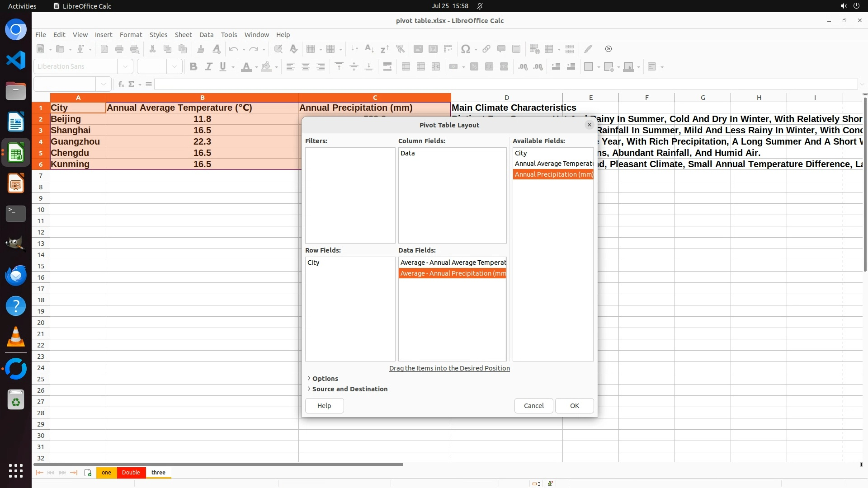The height and width of the screenshot is (488, 868).
Task: Expand the Source and Destination section
Action: (349, 389)
